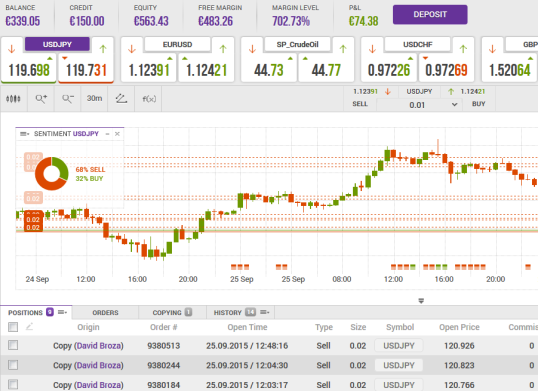Open the drawing tools pencil icon

[121, 99]
